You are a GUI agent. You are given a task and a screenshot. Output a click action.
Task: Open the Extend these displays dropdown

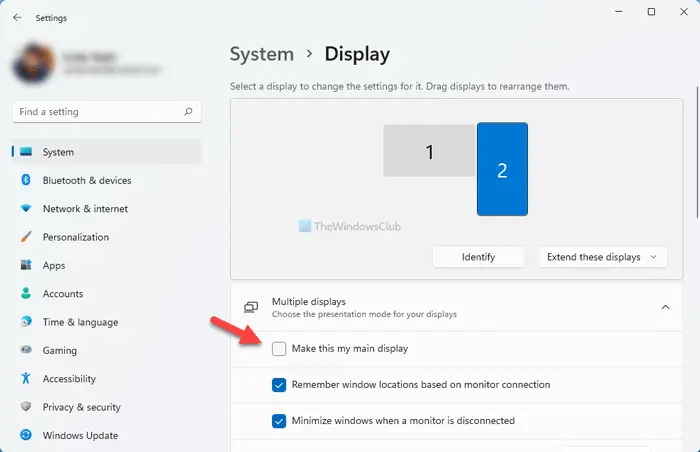pos(602,257)
